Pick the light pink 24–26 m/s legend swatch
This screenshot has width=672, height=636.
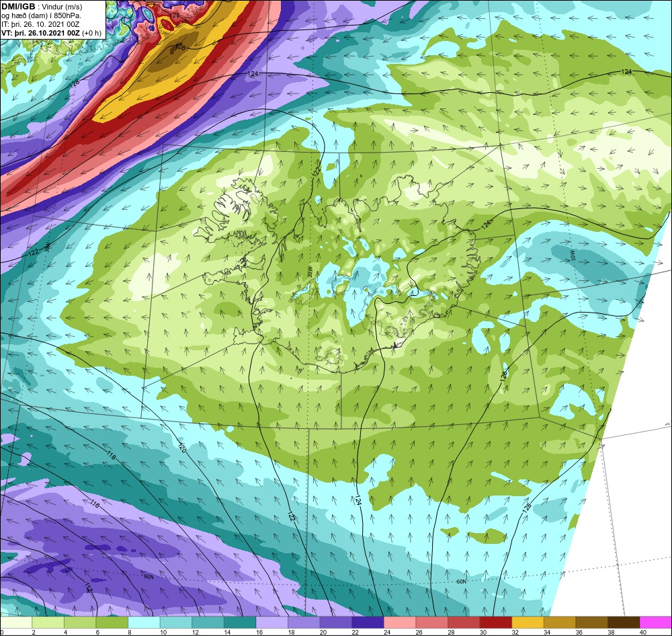point(399,623)
